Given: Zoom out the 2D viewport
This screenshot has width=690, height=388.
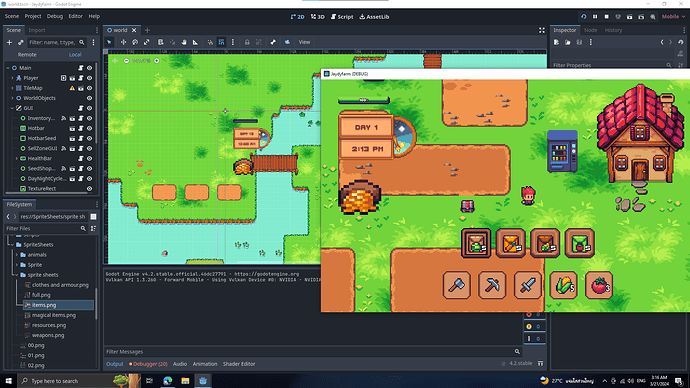Looking at the screenshot, I should tap(126, 61).
